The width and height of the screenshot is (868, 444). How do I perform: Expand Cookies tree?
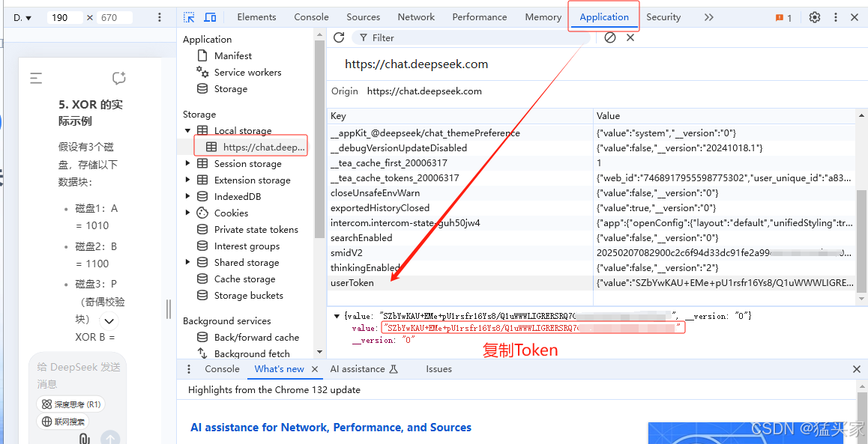coord(188,213)
